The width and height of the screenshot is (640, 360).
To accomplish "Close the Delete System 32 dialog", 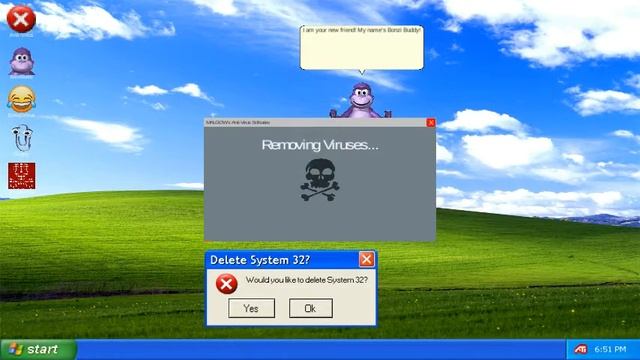I will pyautogui.click(x=367, y=259).
